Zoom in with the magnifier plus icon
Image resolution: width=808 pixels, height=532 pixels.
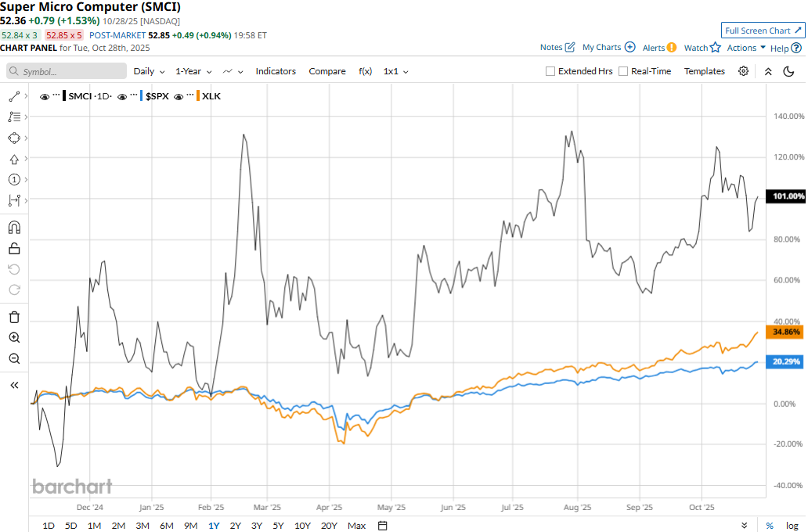(x=13, y=338)
